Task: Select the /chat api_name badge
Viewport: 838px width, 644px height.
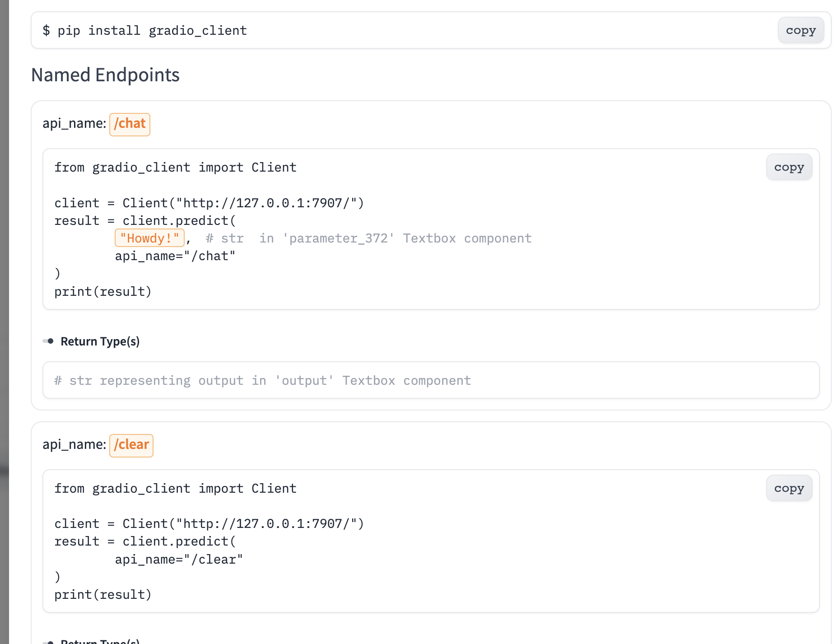Action: tap(130, 124)
